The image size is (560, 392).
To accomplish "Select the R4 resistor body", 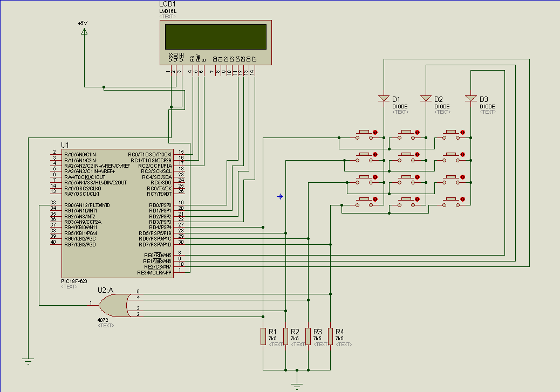I will pyautogui.click(x=330, y=336).
